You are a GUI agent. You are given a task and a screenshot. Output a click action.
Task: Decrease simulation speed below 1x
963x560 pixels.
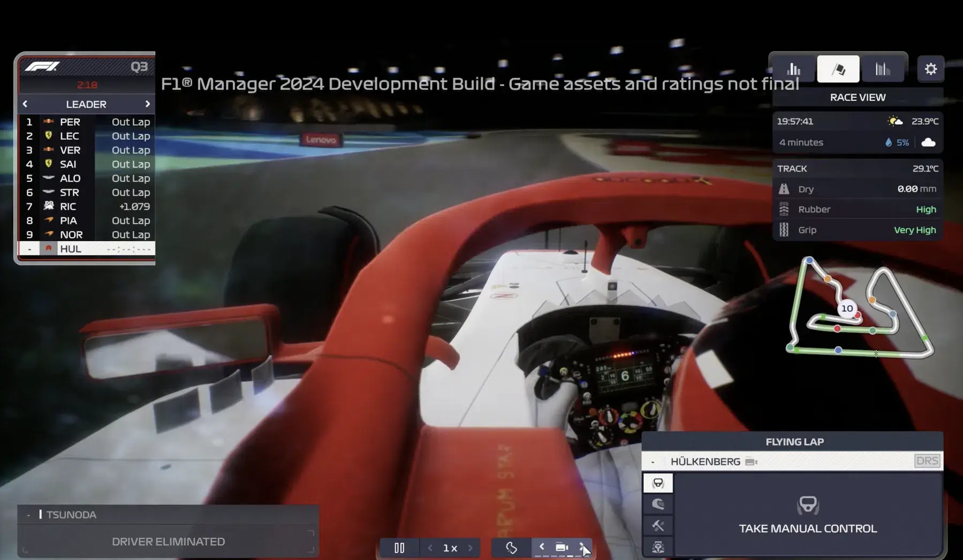click(430, 548)
